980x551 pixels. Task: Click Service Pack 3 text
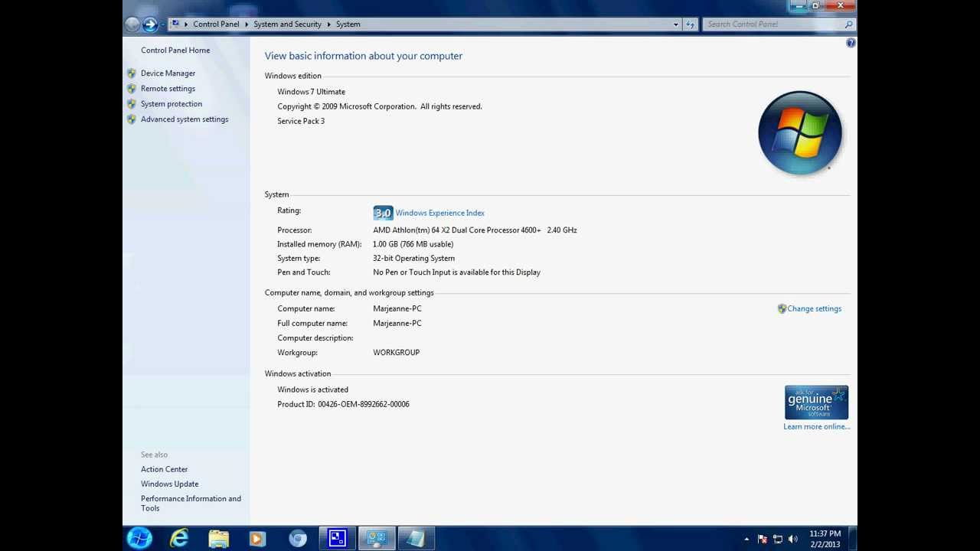pos(301,121)
